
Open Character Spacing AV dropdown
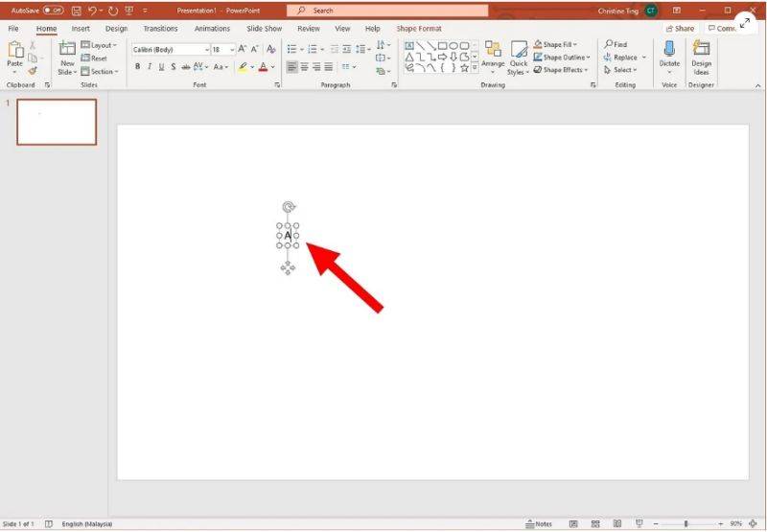coord(200,66)
